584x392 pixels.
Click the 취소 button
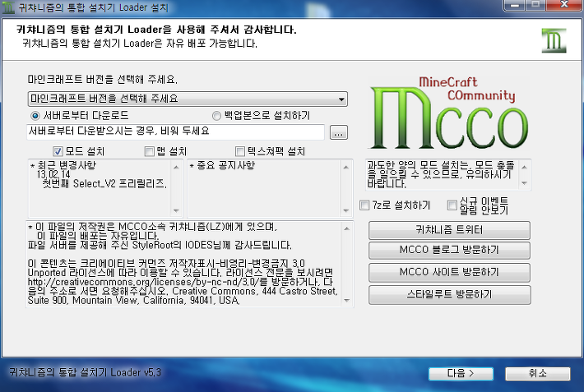click(x=537, y=373)
